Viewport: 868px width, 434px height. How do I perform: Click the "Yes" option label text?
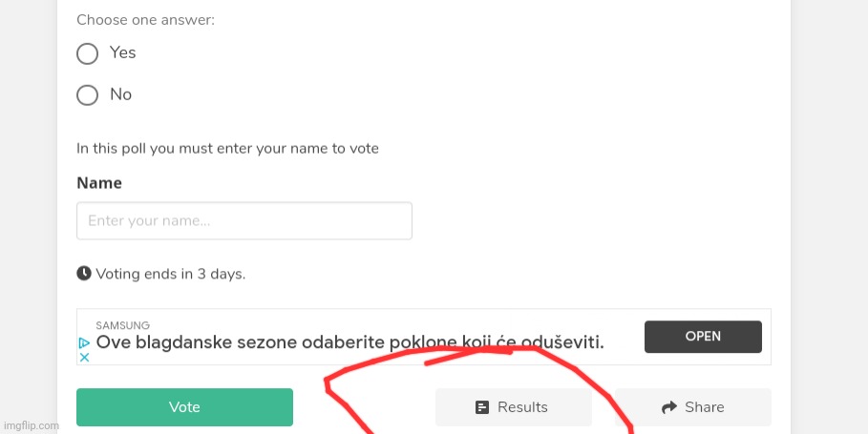pos(123,53)
